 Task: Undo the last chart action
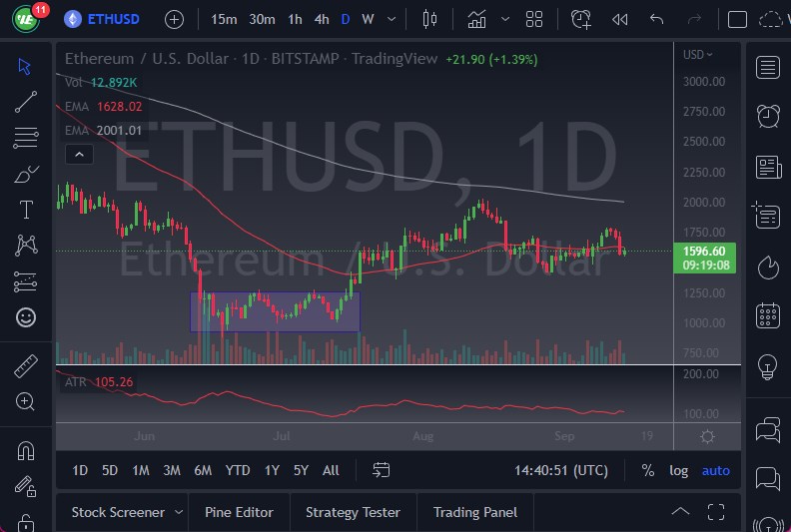pyautogui.click(x=656, y=20)
